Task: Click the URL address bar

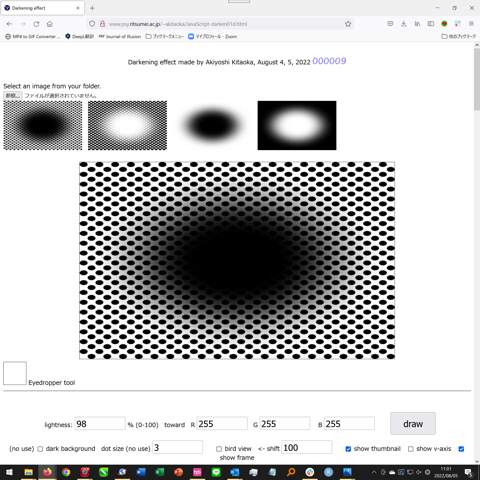Action: [220, 24]
